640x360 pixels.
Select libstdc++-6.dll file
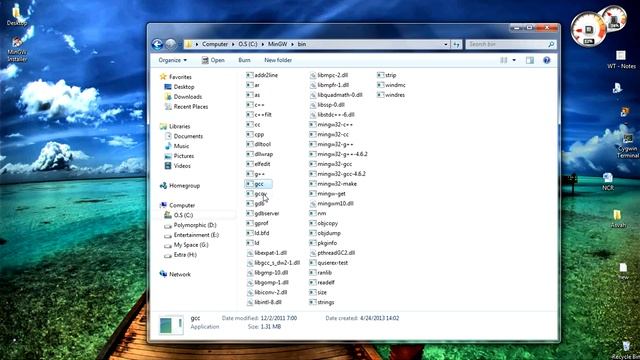point(332,115)
